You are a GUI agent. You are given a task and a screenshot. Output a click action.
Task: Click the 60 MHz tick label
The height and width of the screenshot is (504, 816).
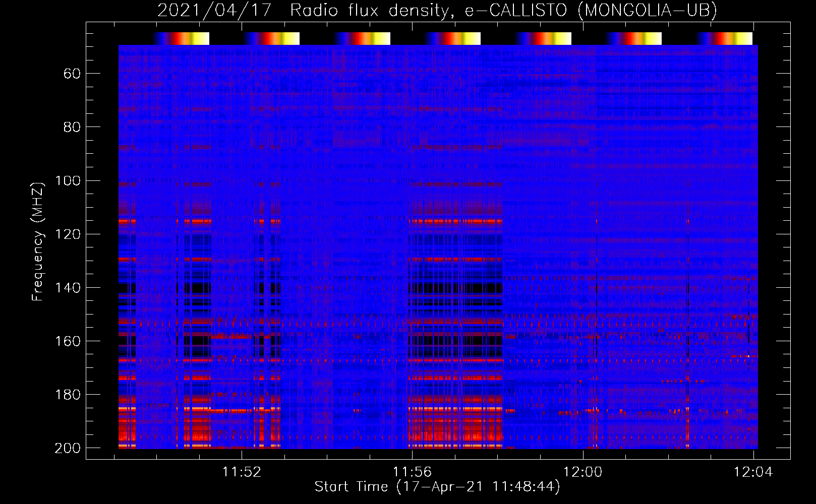(x=72, y=74)
